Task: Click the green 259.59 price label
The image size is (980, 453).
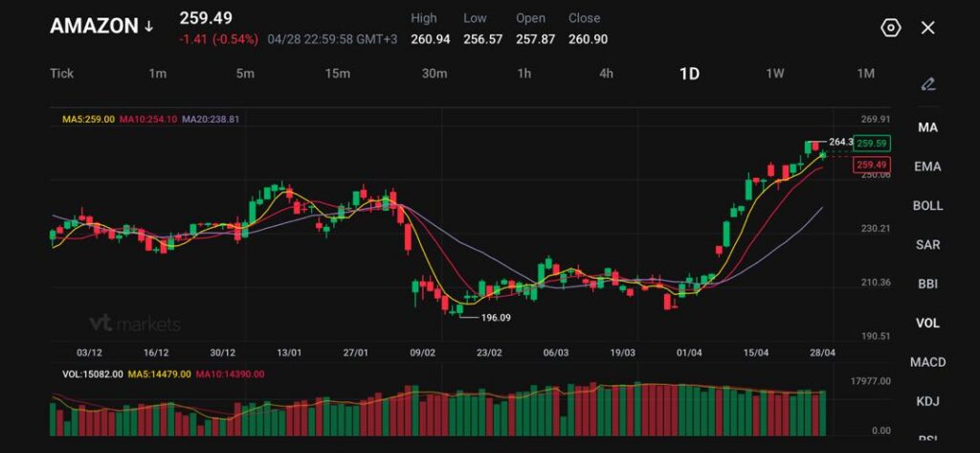Action: [872, 143]
